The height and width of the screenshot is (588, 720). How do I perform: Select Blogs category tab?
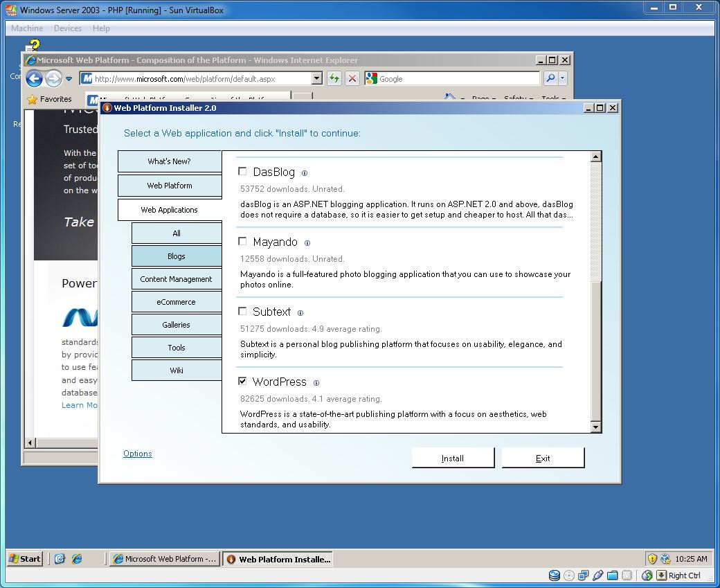[177, 256]
